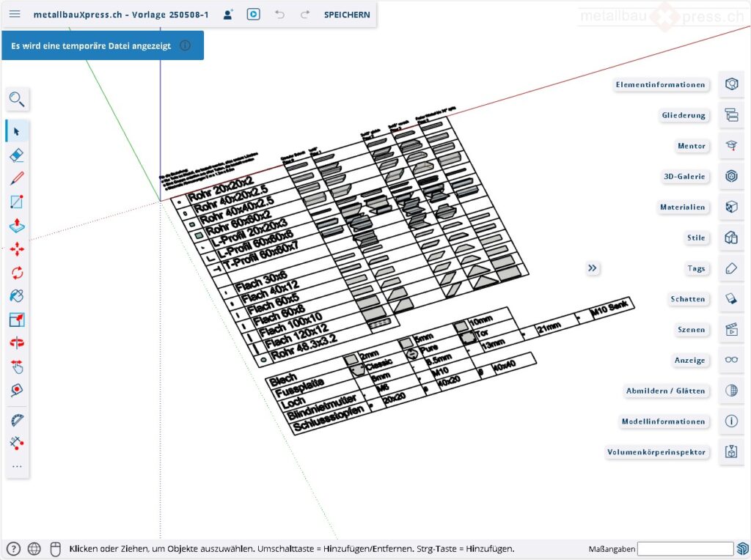Select the Rectangle shape tool
This screenshot has width=751, height=560.
(17, 202)
